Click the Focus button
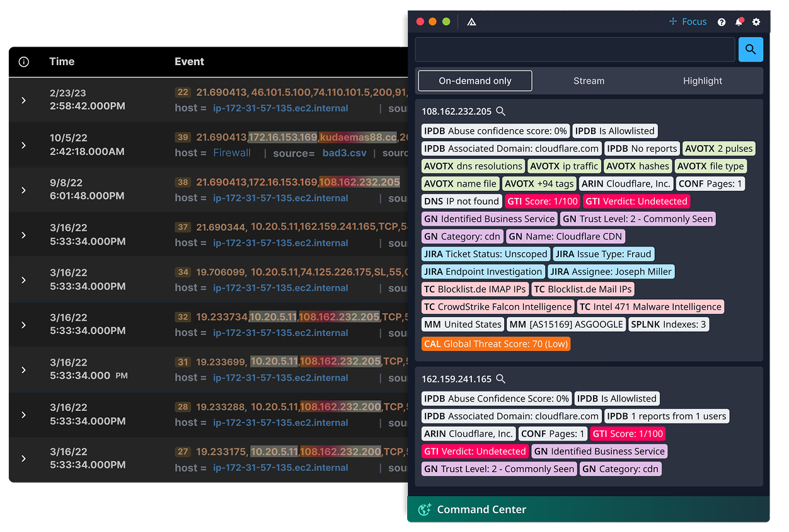 687,21
